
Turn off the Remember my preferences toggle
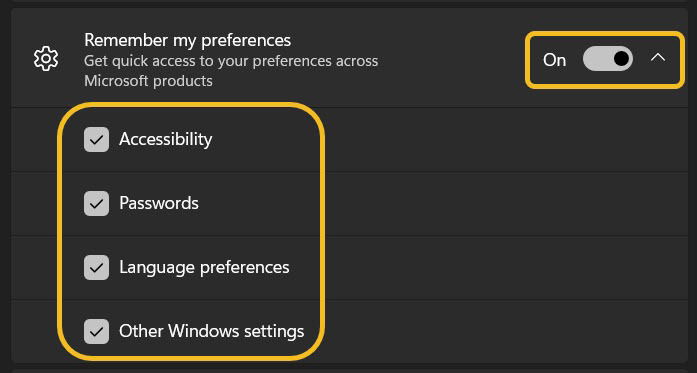coord(608,59)
